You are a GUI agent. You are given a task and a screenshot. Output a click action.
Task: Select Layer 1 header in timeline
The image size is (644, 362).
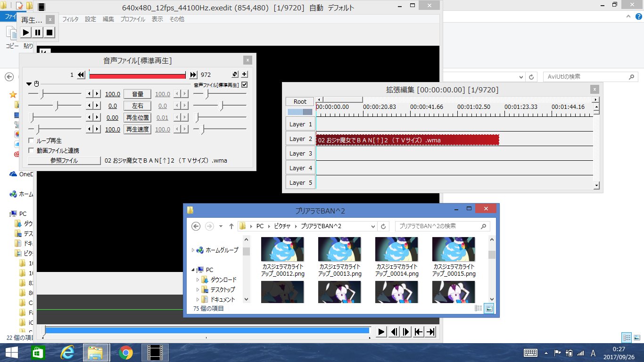pyautogui.click(x=300, y=124)
